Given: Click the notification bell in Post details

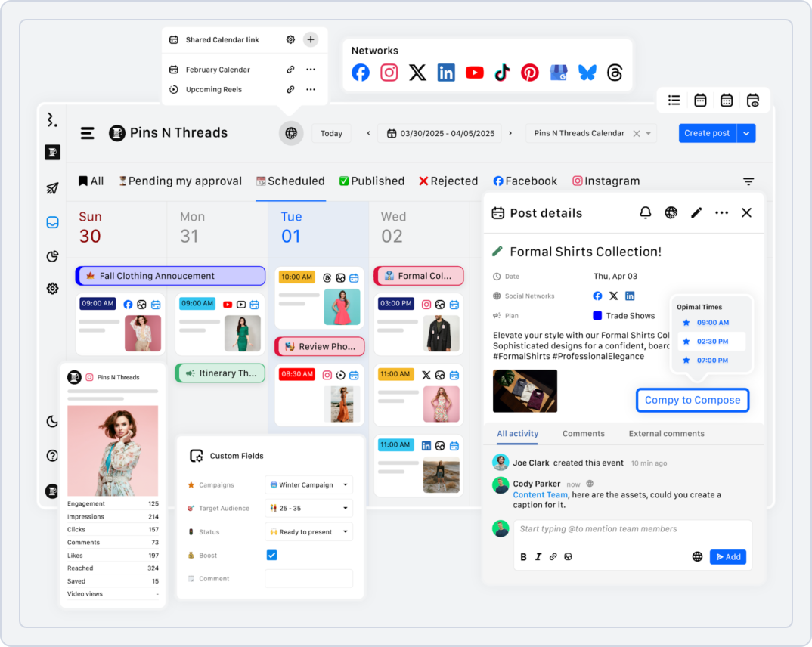Looking at the screenshot, I should [x=645, y=212].
